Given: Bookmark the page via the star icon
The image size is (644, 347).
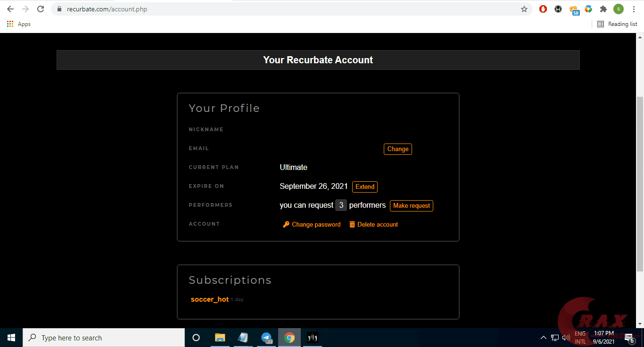Looking at the screenshot, I should 524,8.
